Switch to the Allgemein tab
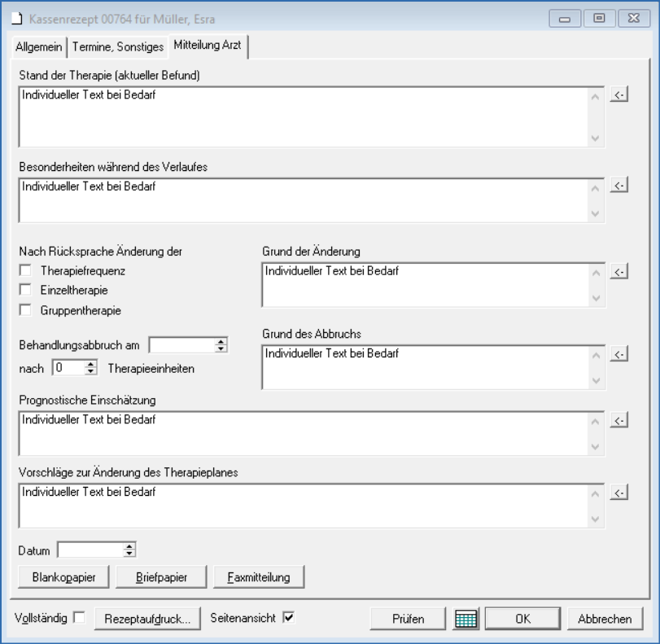The height and width of the screenshot is (644, 660). coord(38,47)
